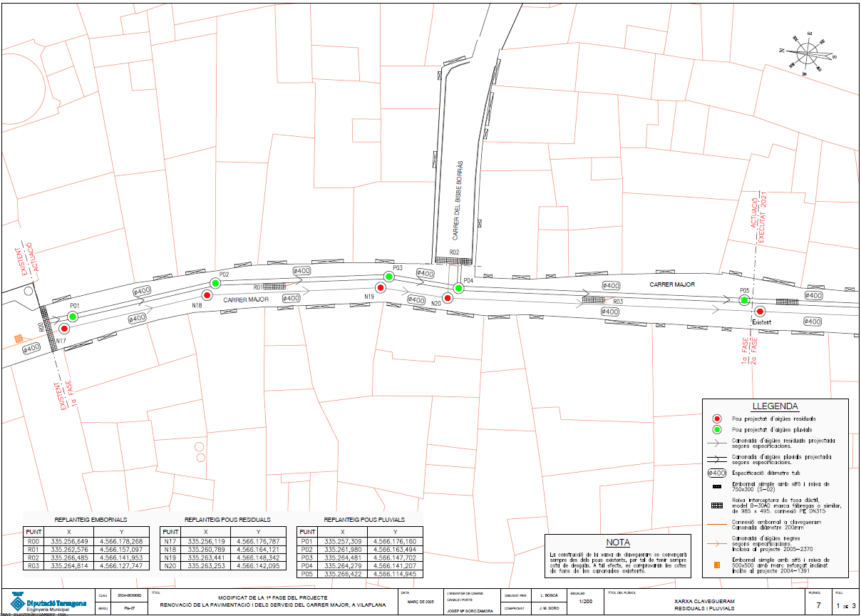
Task: Click the red residual-well symbol in the legend
Action: coord(717,419)
